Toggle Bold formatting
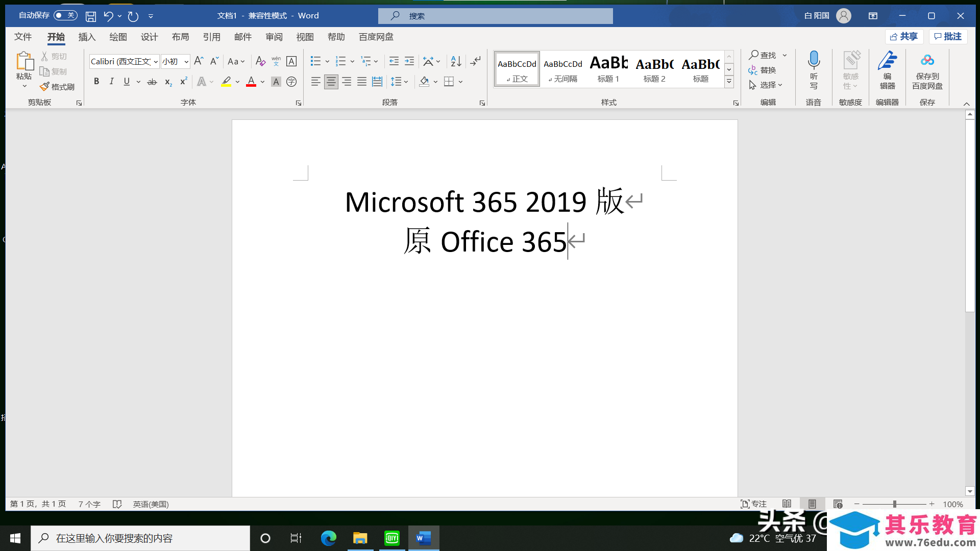980x551 pixels. 96,82
